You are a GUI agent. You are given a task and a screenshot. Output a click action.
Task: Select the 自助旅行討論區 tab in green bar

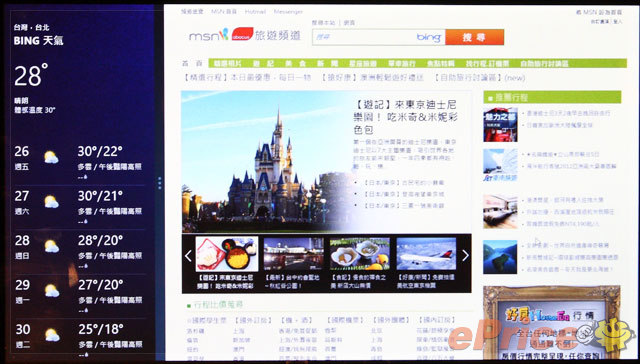click(x=544, y=64)
